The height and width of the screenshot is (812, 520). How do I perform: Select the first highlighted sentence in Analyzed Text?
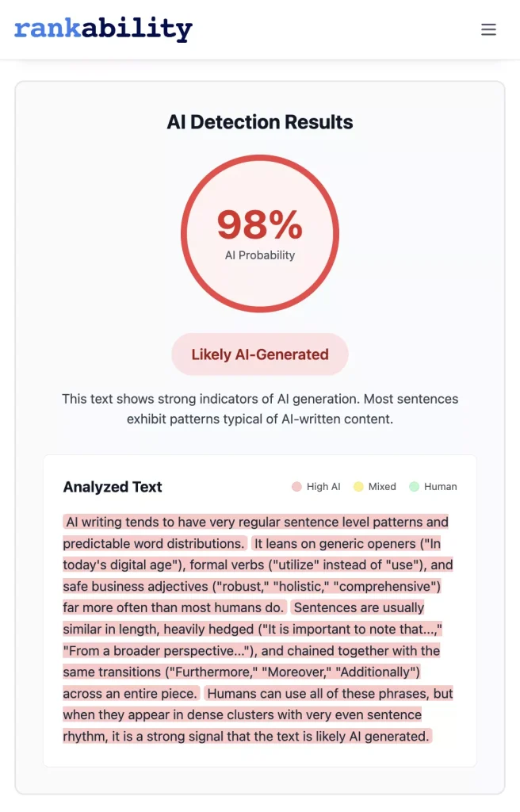pos(255,532)
